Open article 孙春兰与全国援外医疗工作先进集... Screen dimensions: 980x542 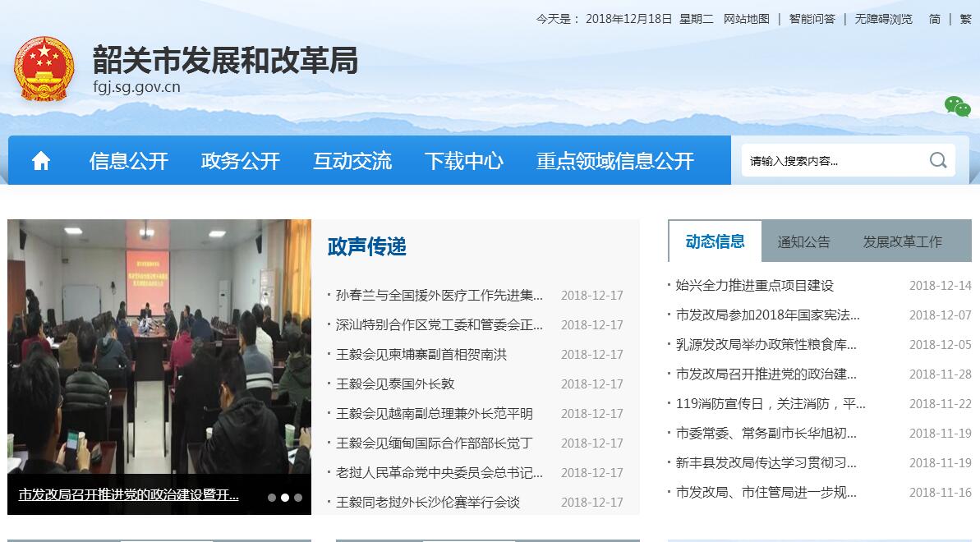(x=439, y=295)
